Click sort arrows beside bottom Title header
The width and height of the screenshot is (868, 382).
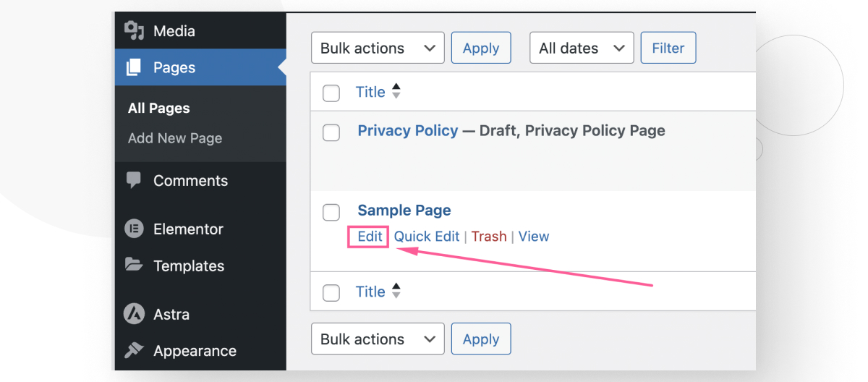pyautogui.click(x=396, y=291)
